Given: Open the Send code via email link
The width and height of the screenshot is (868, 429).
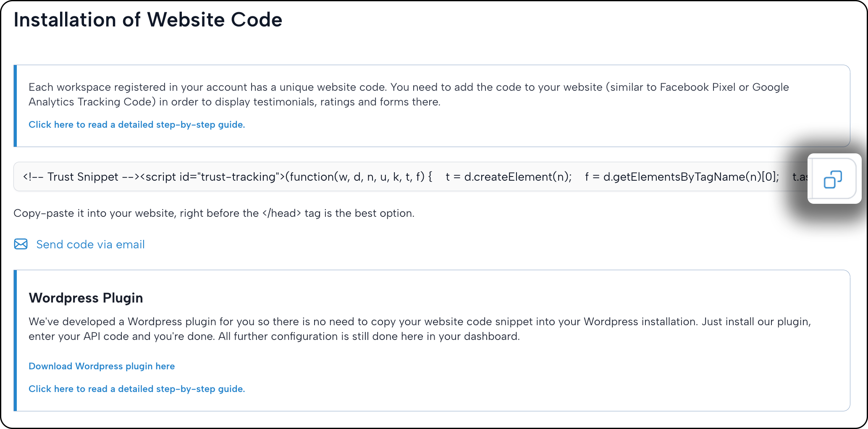Looking at the screenshot, I should tap(90, 245).
